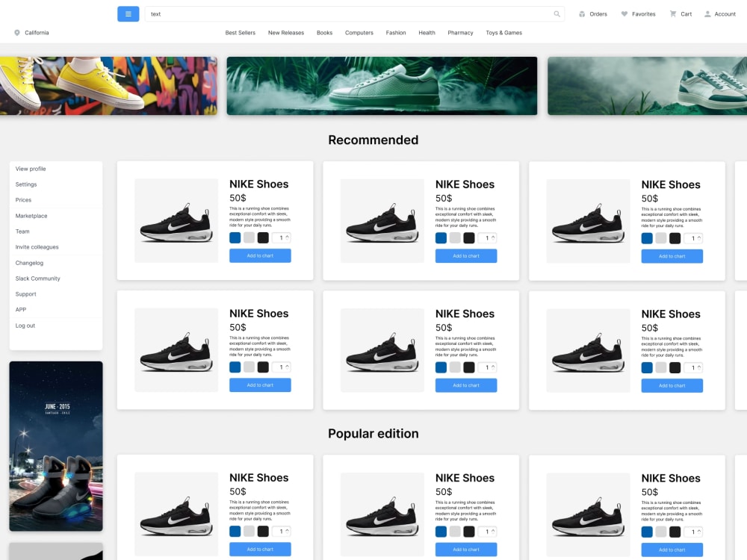Pick blue swatch on first Recommended card
The width and height of the screenshot is (747, 560).
tap(235, 237)
